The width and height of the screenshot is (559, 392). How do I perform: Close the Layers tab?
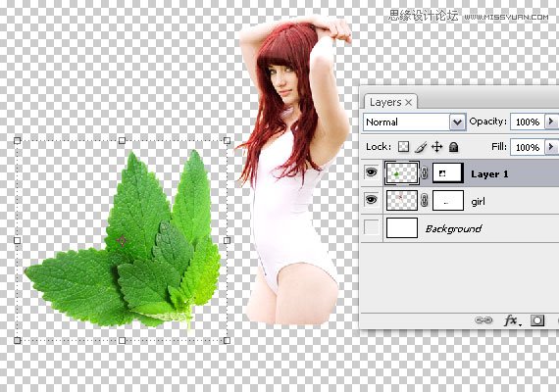409,102
